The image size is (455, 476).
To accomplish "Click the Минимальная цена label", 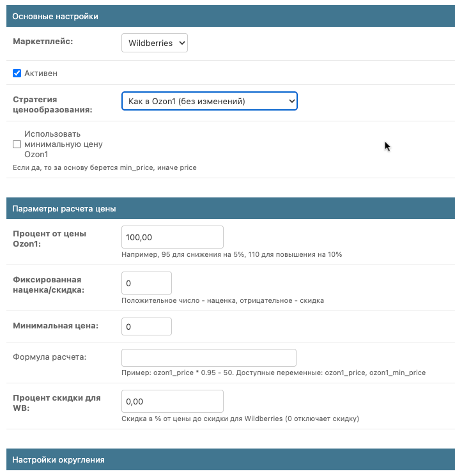I will pyautogui.click(x=56, y=326).
